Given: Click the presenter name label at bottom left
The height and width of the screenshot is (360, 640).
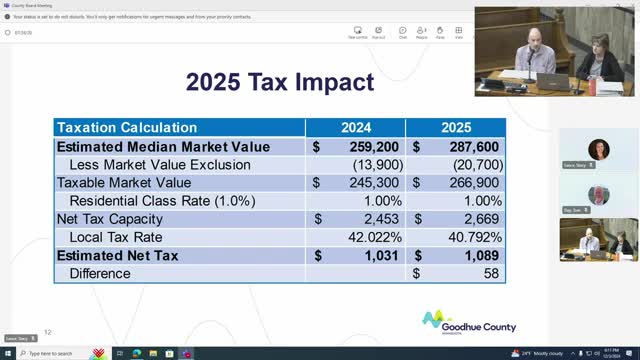Looking at the screenshot, I should coord(20,338).
